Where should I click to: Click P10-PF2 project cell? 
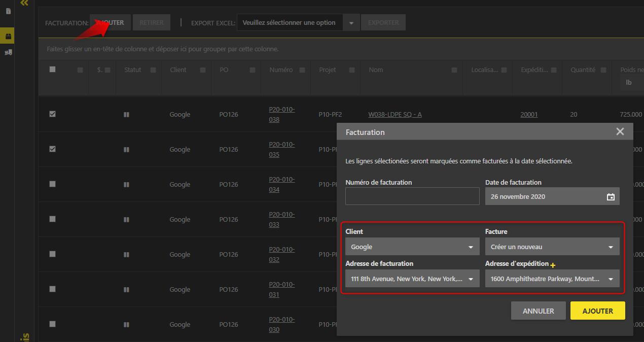point(330,115)
